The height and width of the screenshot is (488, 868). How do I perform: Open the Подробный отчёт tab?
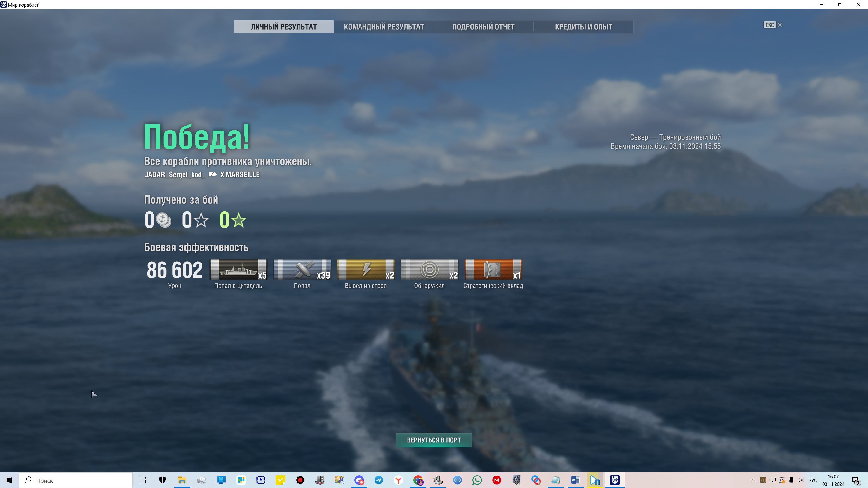[x=483, y=27]
